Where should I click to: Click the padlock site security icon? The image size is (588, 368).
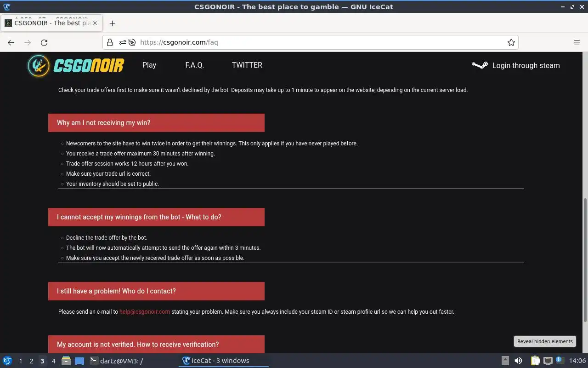(x=110, y=42)
